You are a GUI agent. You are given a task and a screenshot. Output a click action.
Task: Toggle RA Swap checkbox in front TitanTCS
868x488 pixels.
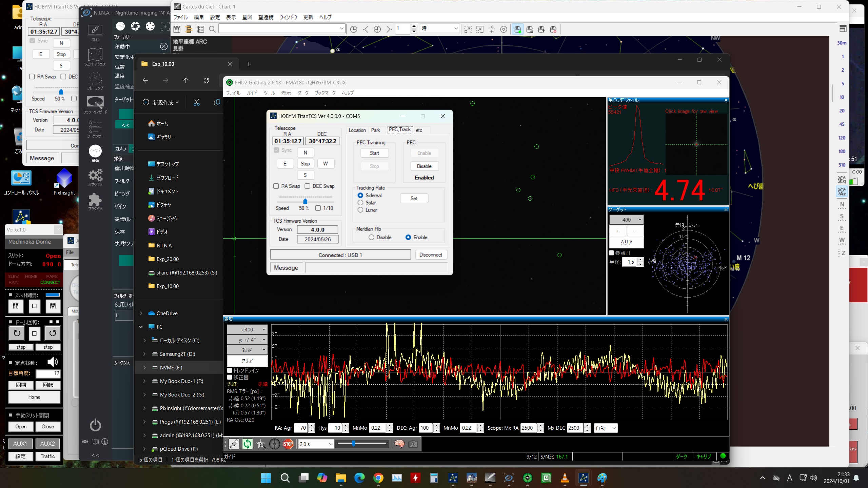[x=276, y=186]
